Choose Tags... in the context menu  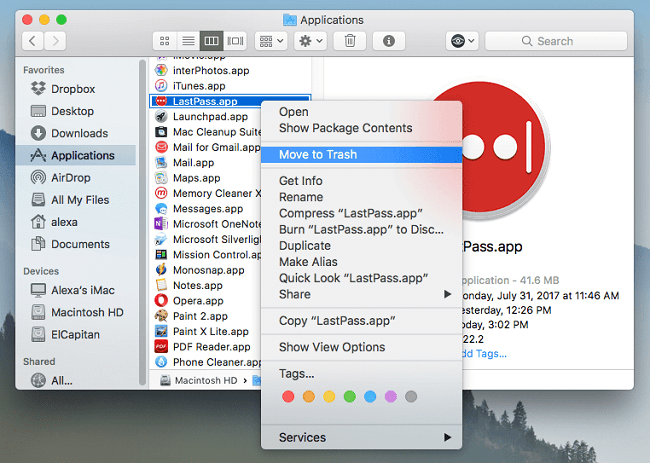361,373
